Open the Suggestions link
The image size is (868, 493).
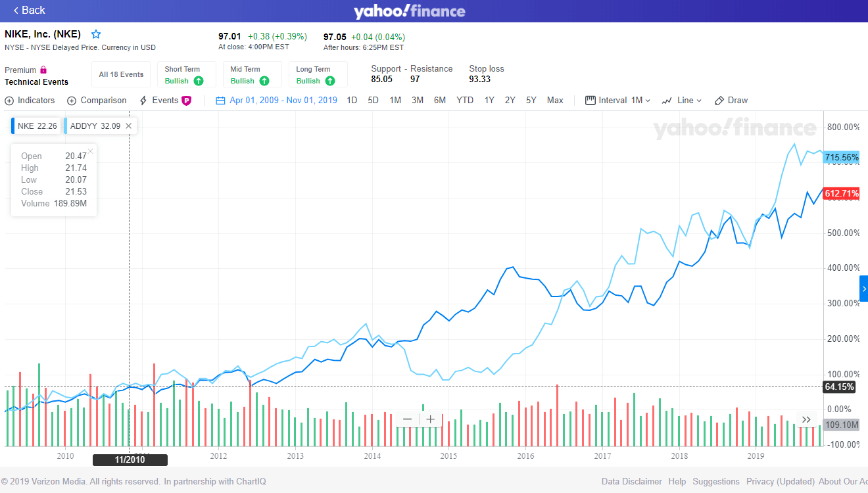click(716, 482)
